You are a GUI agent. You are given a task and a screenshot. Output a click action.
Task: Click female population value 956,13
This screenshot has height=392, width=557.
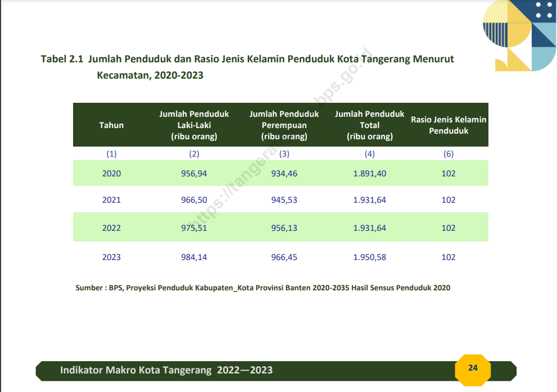click(x=284, y=229)
